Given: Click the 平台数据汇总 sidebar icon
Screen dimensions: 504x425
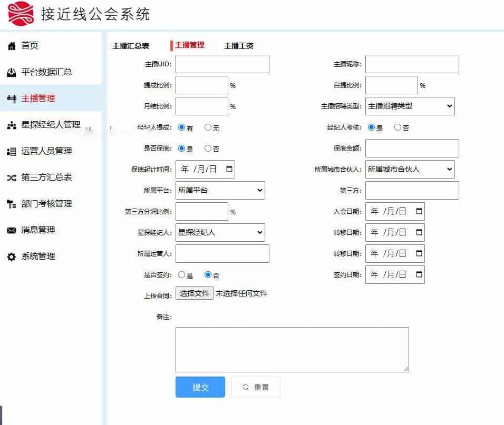Looking at the screenshot, I should click(12, 72).
